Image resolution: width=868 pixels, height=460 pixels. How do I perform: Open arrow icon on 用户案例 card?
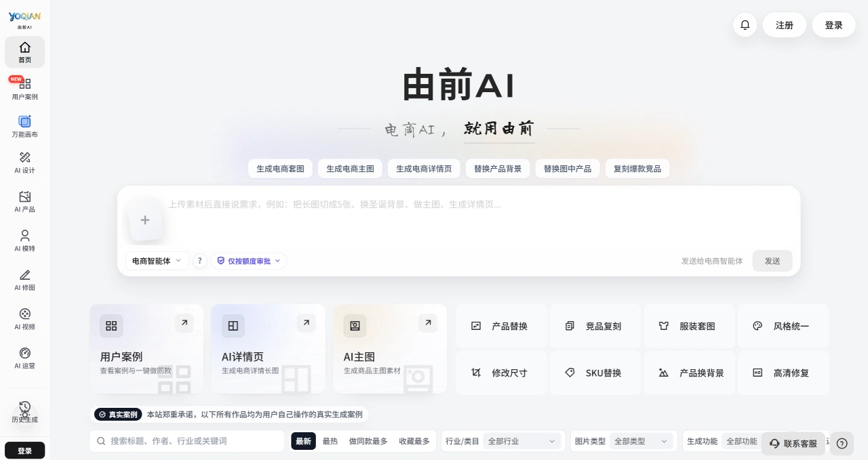[x=184, y=323]
